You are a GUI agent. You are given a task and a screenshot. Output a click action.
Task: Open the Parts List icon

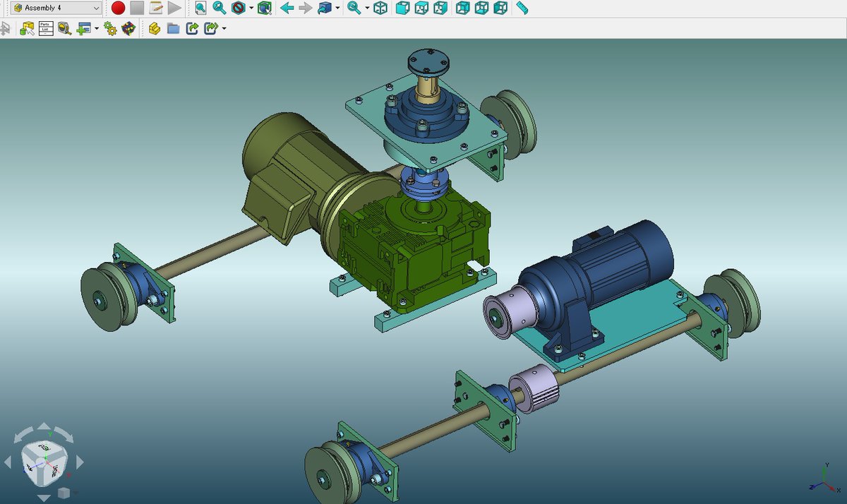coord(46,29)
